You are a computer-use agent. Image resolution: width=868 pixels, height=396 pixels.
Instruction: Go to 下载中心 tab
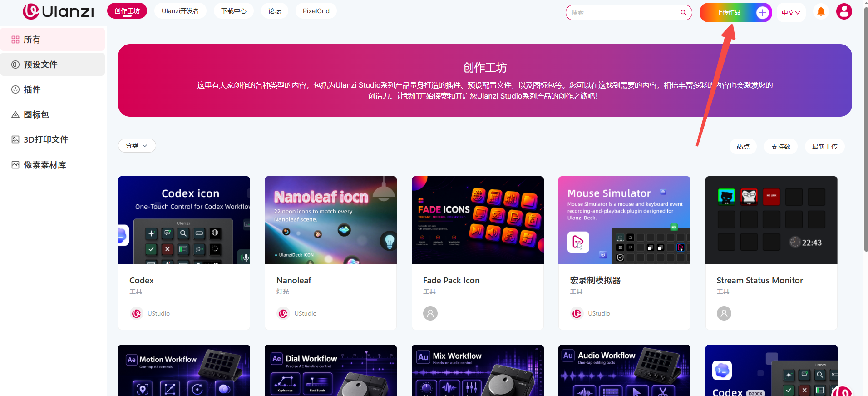[234, 11]
